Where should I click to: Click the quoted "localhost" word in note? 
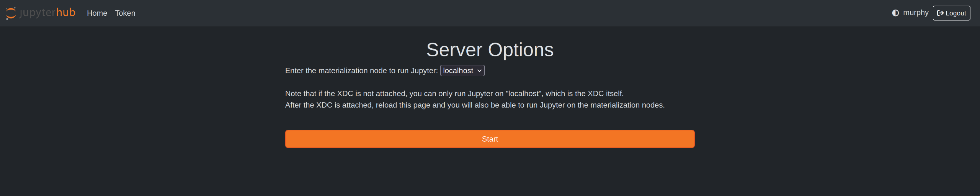[x=523, y=93]
